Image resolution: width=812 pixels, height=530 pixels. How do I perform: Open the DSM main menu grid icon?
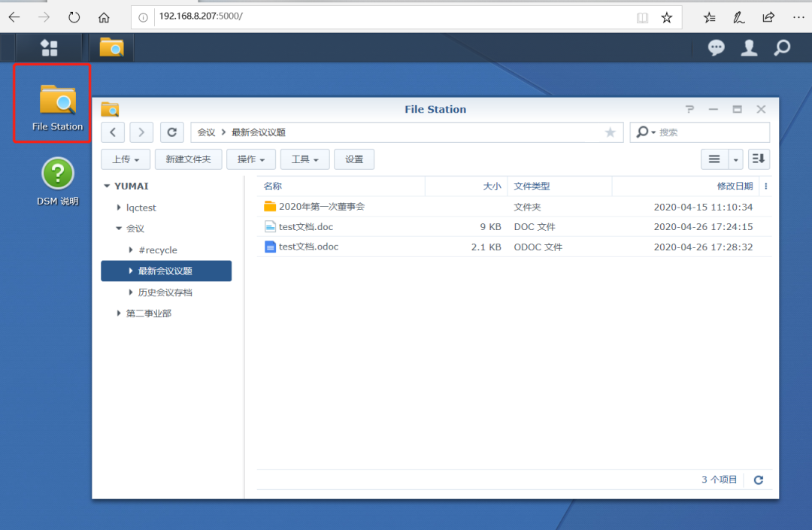point(50,48)
